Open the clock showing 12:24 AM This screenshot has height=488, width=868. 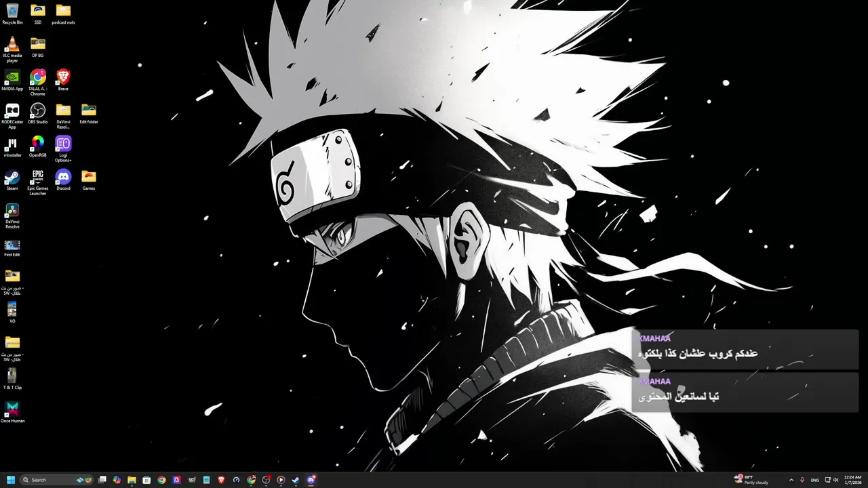852,480
